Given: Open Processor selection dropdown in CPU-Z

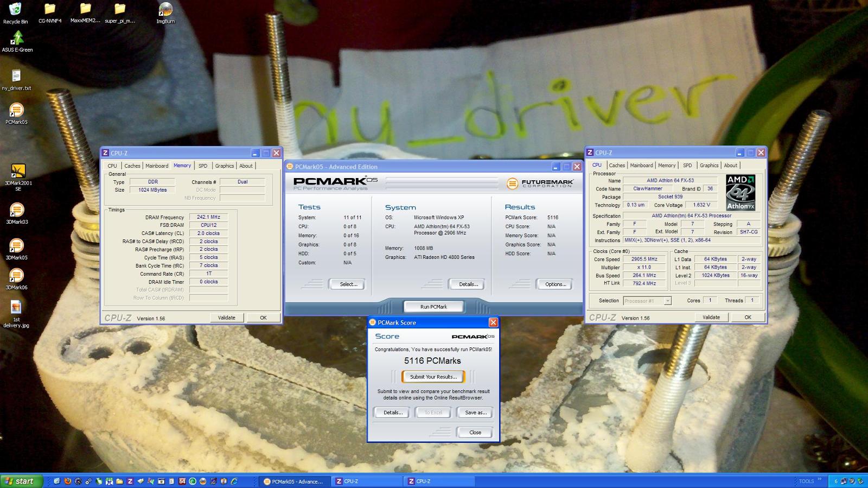Looking at the screenshot, I should [647, 301].
